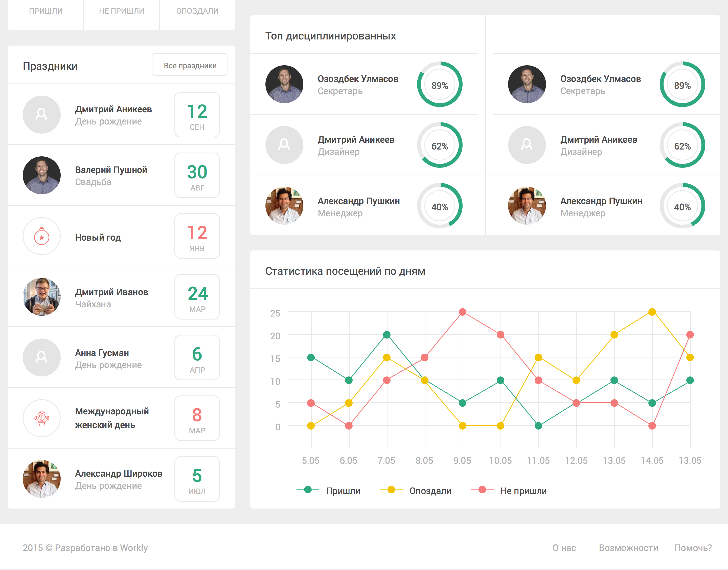
Task: Click Озоздбек Улмасов photo in right column
Action: (x=527, y=84)
